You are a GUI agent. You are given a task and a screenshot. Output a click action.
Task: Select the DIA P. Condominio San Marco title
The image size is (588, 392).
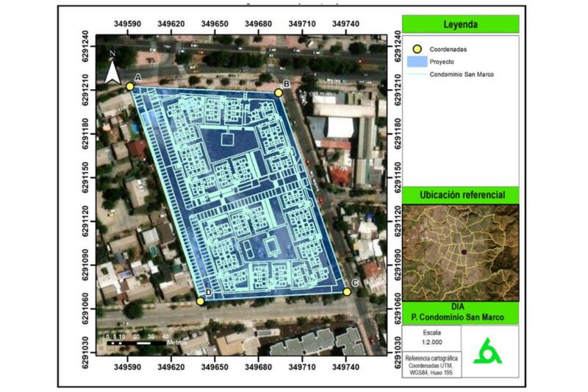460,313
